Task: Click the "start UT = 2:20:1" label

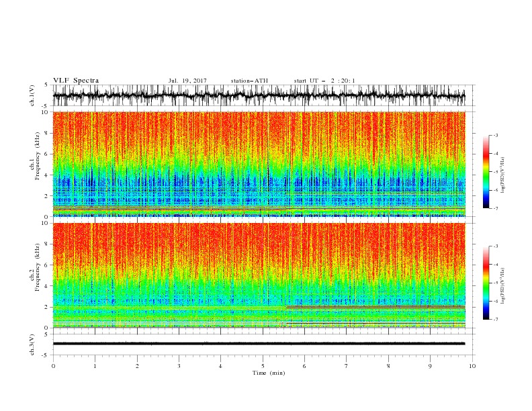Action: tap(324, 81)
